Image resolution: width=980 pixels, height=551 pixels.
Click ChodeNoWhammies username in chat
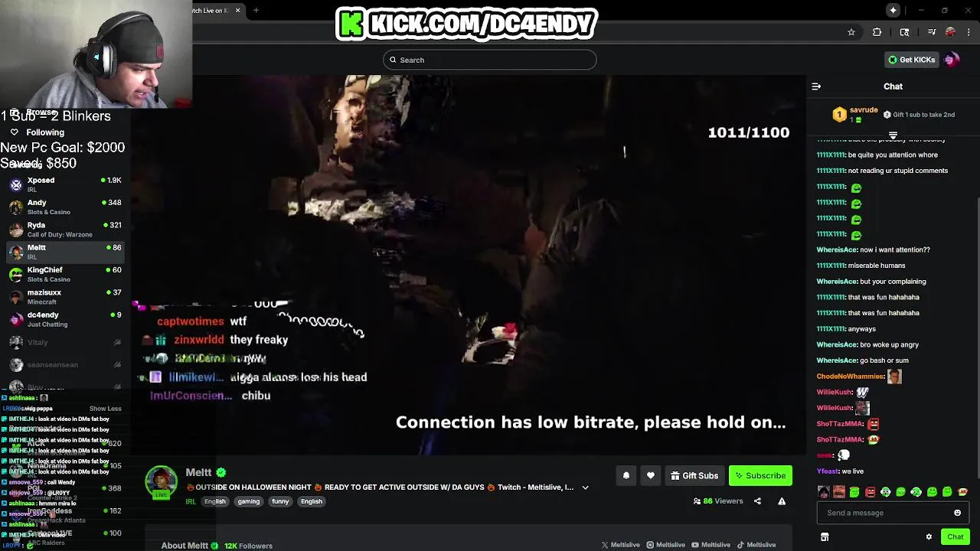coord(850,377)
